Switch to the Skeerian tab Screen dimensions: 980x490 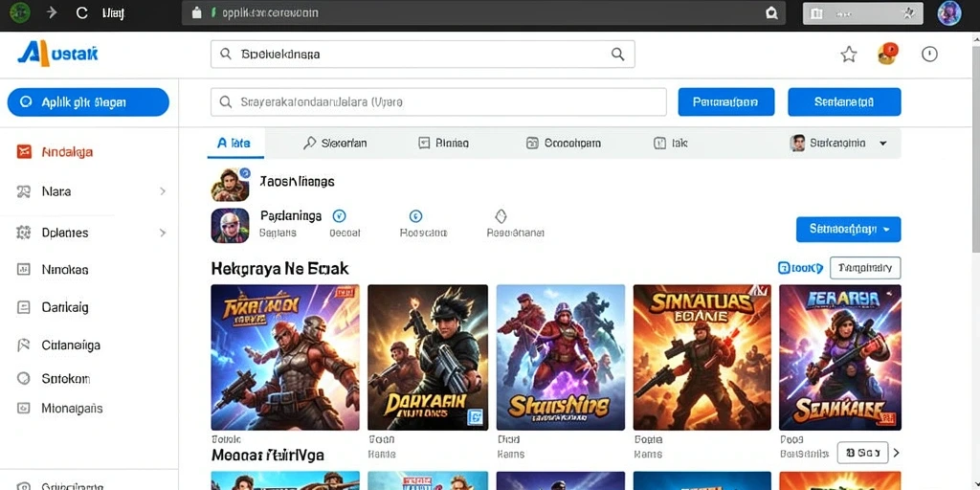click(x=335, y=144)
